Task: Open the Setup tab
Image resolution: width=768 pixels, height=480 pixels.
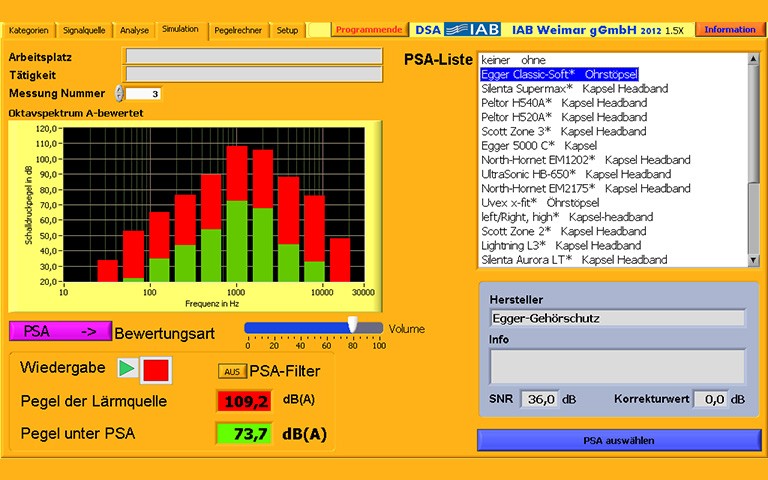Action: [287, 30]
